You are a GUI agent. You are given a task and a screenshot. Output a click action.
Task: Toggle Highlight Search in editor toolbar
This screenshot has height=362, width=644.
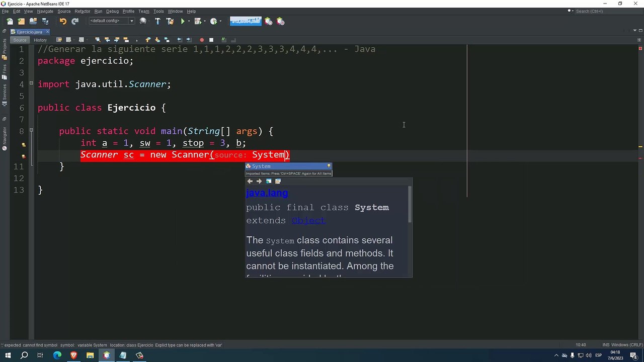(x=126, y=40)
